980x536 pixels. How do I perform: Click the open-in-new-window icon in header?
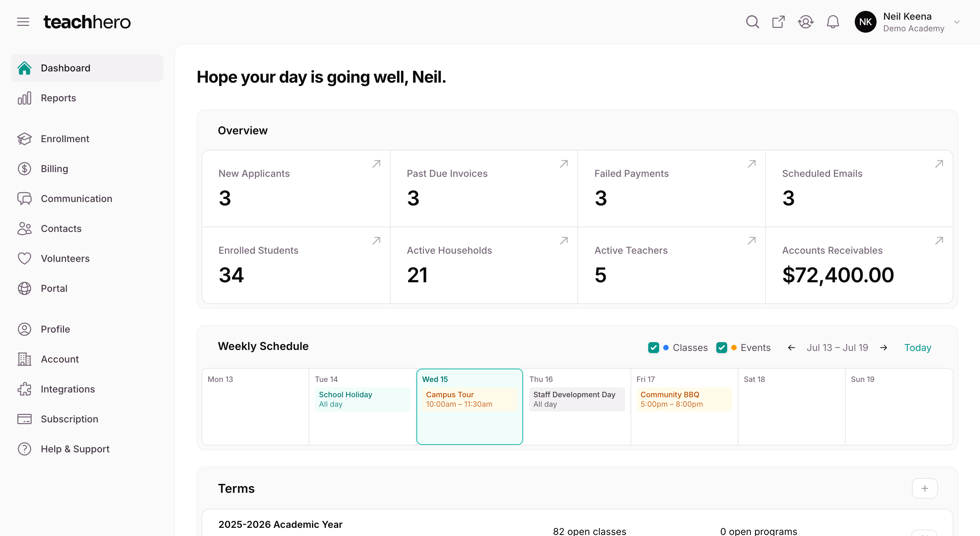coord(778,22)
